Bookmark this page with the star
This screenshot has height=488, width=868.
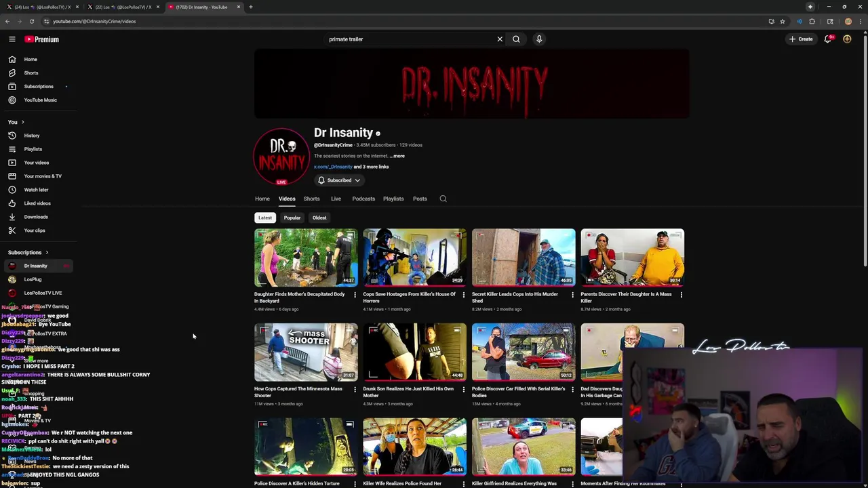782,21
